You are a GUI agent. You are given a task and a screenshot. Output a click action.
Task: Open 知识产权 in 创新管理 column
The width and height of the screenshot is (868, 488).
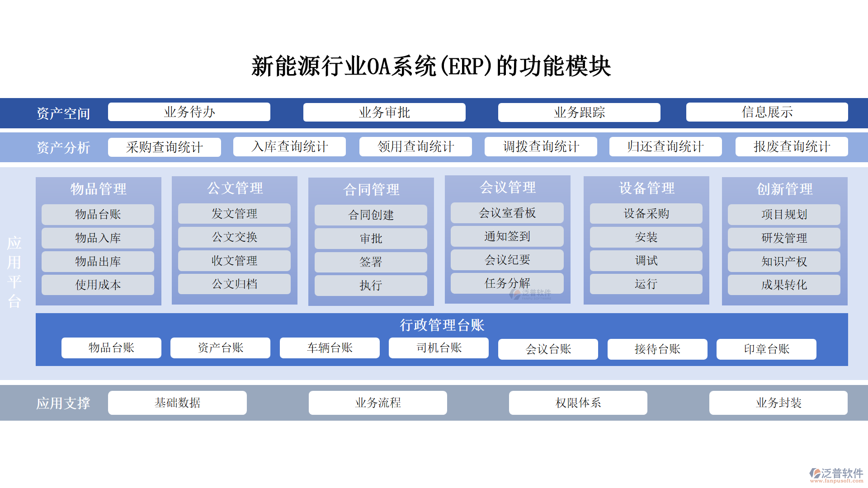coord(784,261)
